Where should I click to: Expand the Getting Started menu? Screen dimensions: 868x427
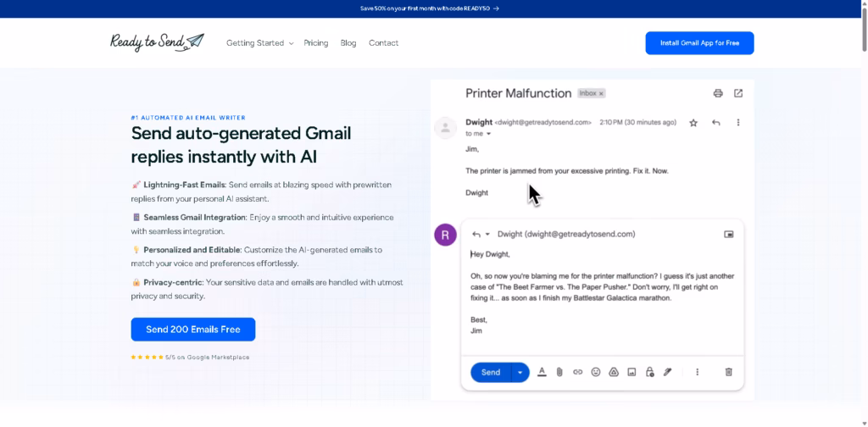259,43
